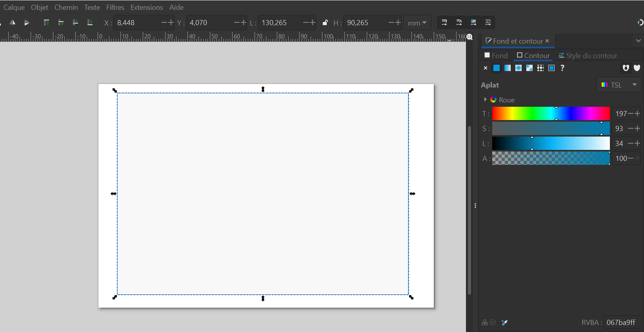Select the Fond et contour dock tab
644x332 pixels.
pos(518,41)
